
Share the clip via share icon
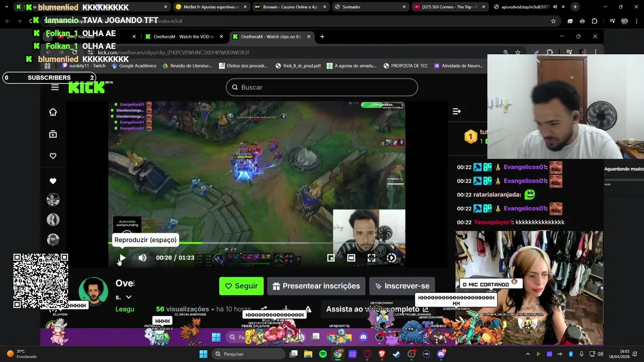(264, 309)
